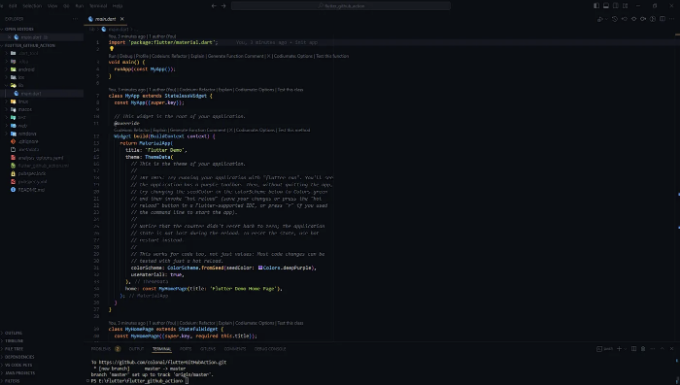
Task: Go back with the navigation arrow
Action: point(214,6)
